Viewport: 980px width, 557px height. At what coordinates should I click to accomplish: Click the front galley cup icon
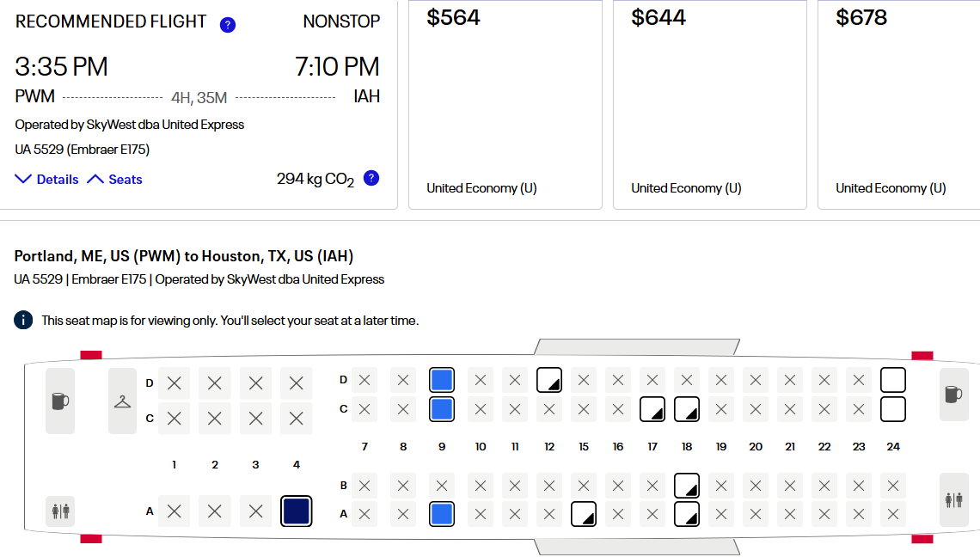click(60, 401)
